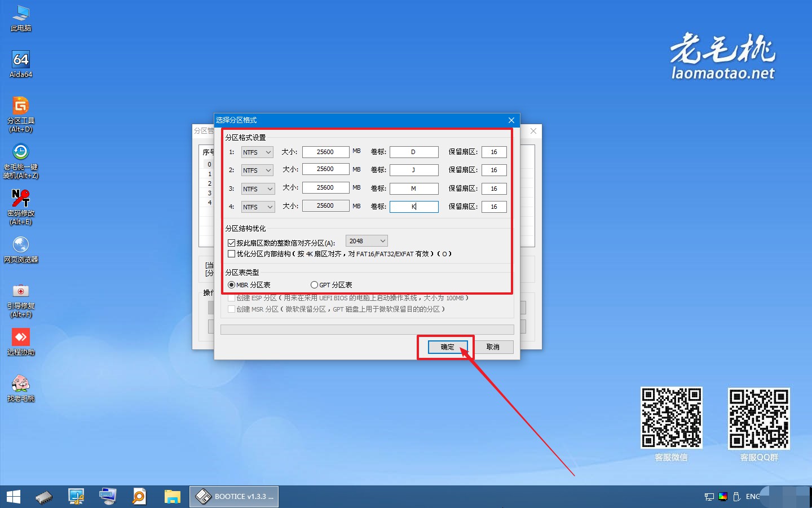Open 远程协助 desktop icon

pos(21,342)
